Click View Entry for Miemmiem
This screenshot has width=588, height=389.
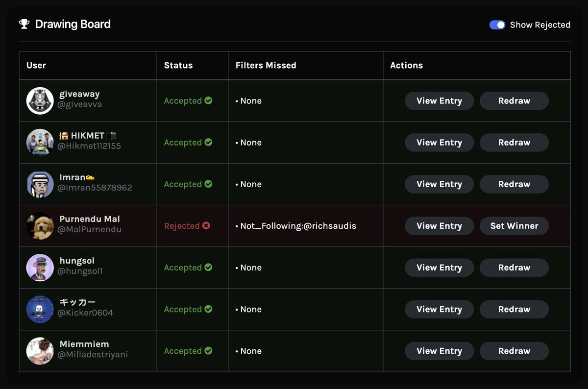[439, 351]
